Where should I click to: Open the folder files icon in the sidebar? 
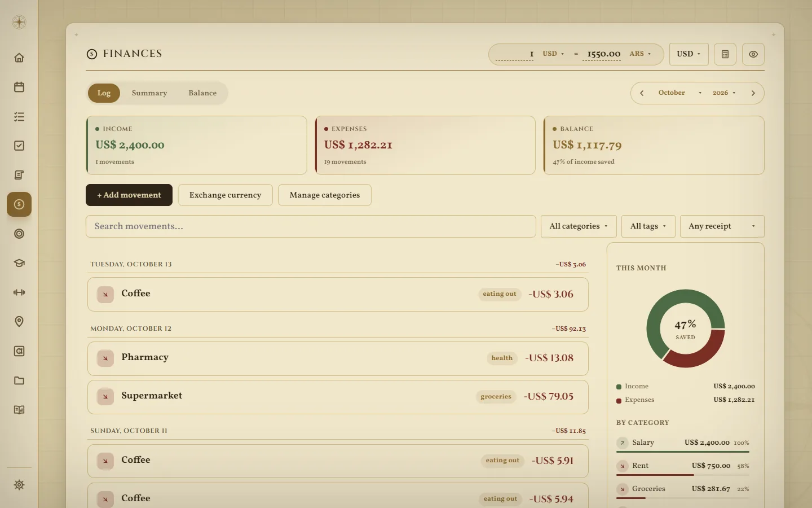19,380
